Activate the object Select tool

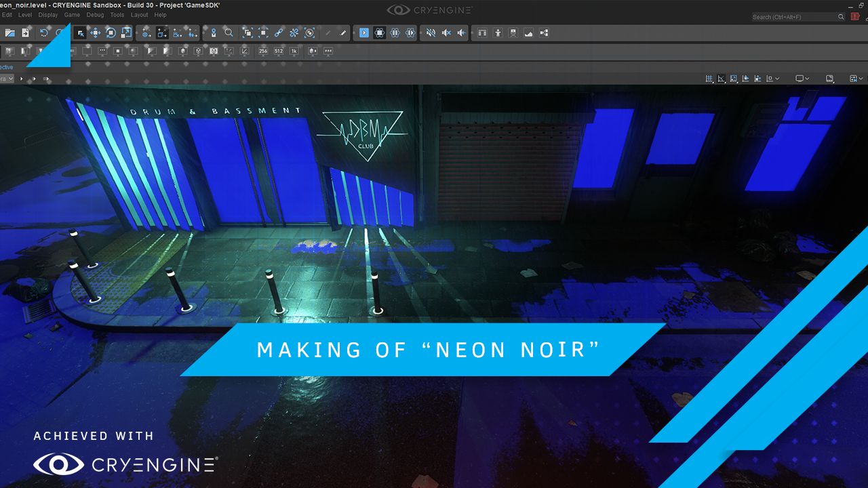click(x=81, y=33)
